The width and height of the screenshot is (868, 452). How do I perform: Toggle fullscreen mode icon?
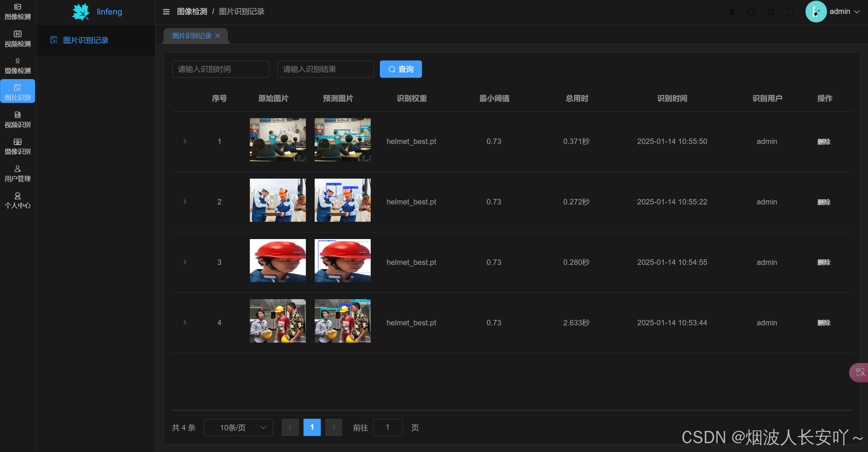790,12
